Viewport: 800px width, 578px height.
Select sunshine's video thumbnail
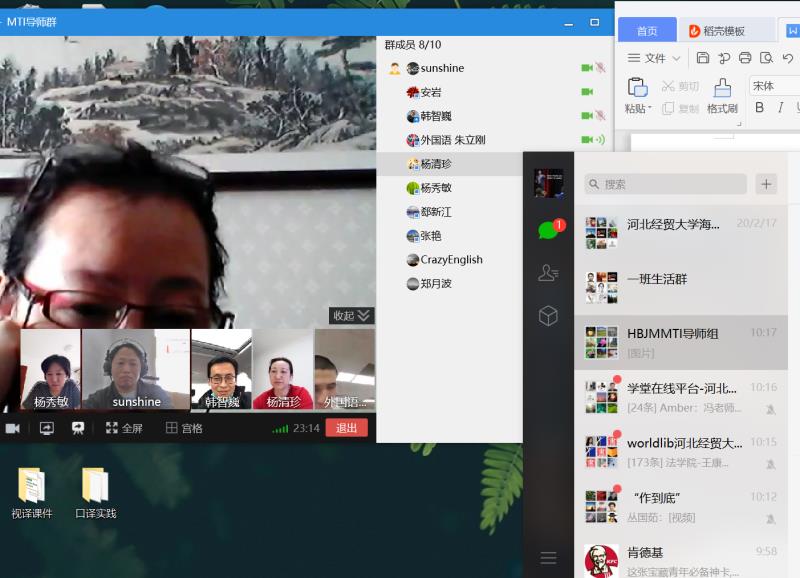pyautogui.click(x=136, y=370)
